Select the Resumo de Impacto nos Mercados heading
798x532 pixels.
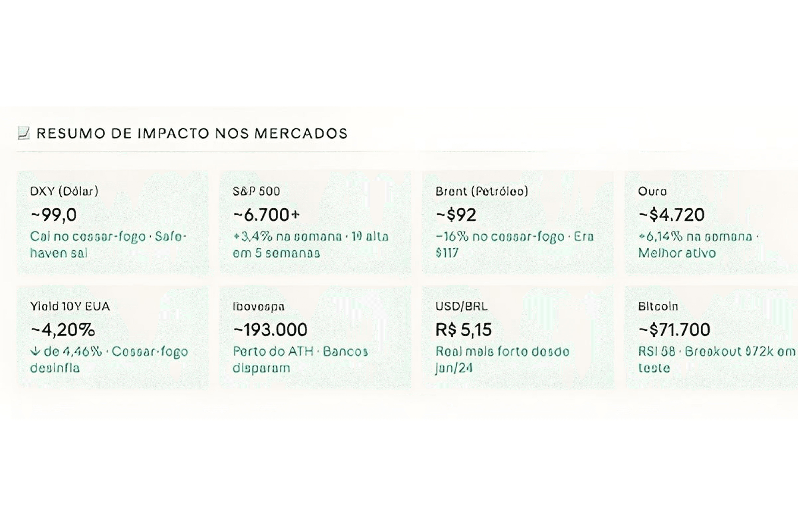point(192,133)
